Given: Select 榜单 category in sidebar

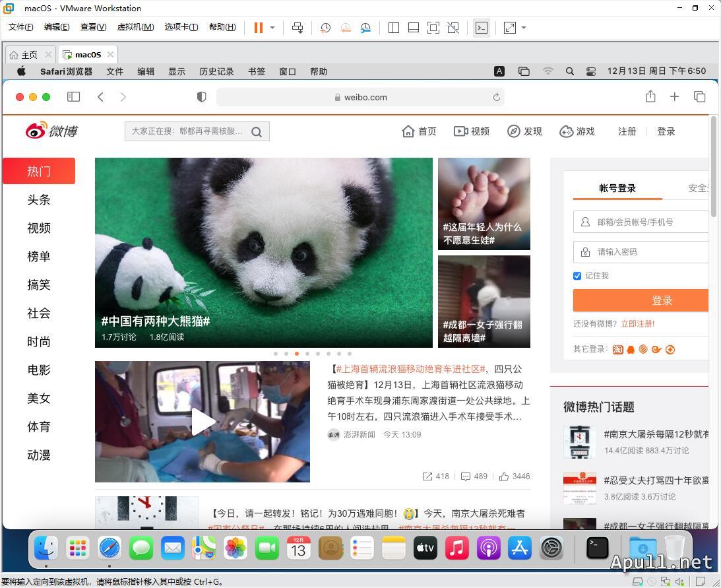Looking at the screenshot, I should [x=39, y=256].
